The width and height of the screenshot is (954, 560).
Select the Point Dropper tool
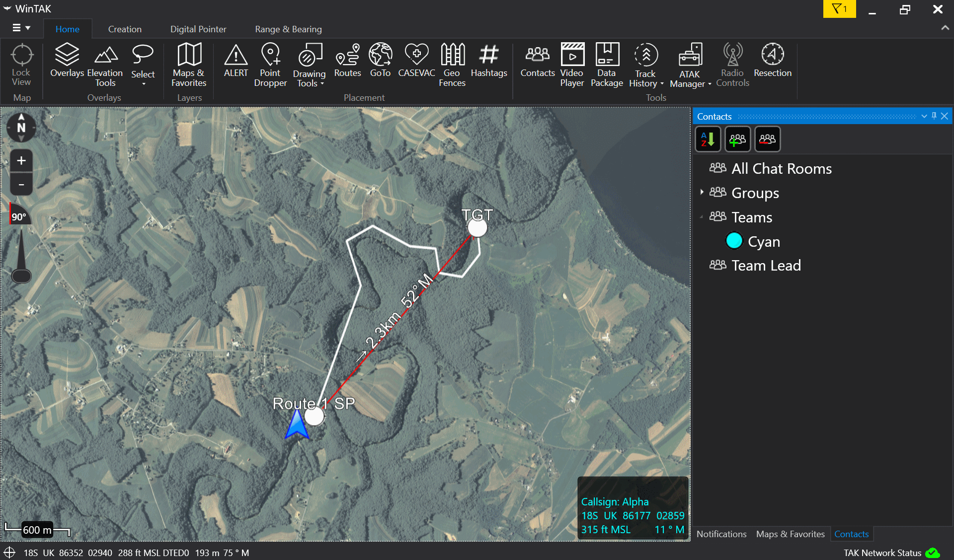(270, 65)
